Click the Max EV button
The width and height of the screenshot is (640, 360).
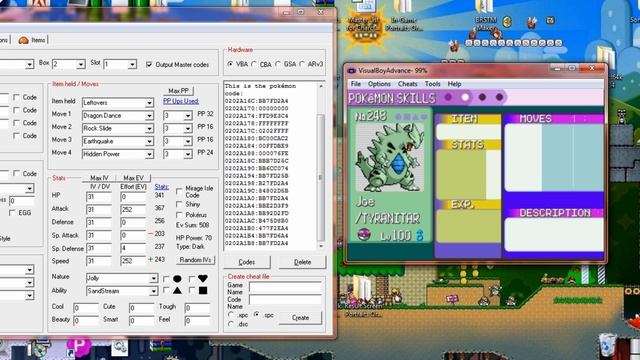(133, 178)
